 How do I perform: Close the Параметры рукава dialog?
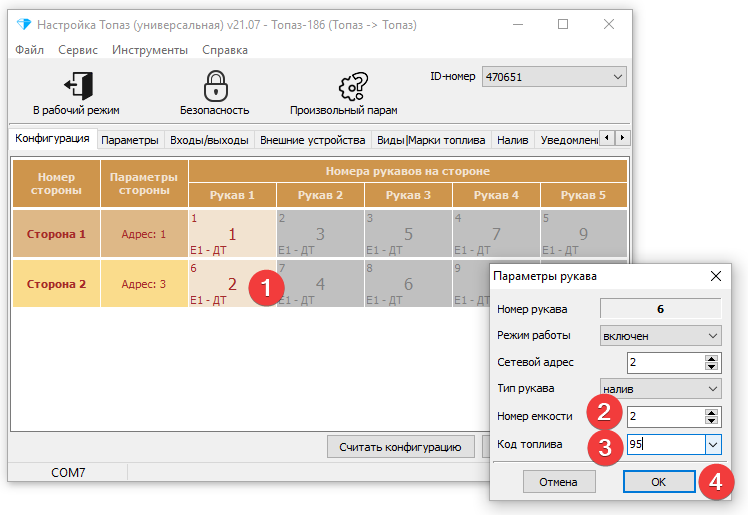click(716, 276)
